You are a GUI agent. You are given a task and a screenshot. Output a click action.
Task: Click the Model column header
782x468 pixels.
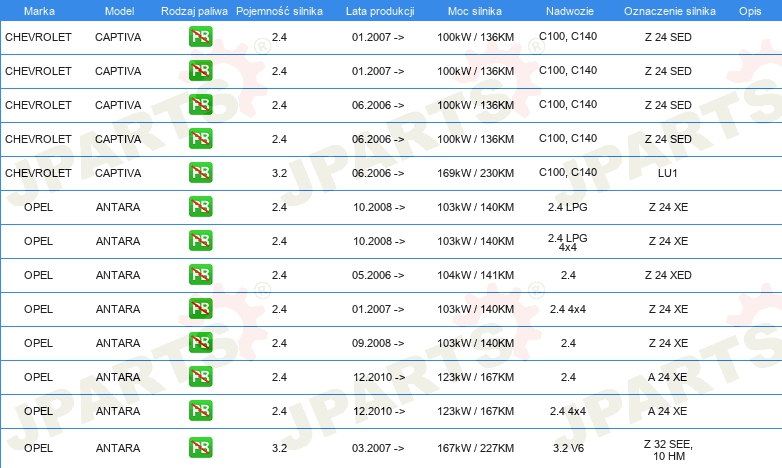click(x=119, y=11)
